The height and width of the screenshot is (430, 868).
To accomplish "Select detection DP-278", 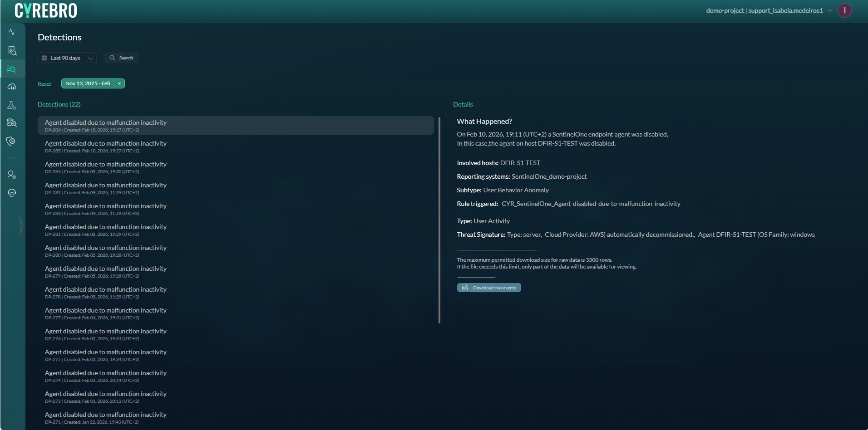I will (236, 293).
